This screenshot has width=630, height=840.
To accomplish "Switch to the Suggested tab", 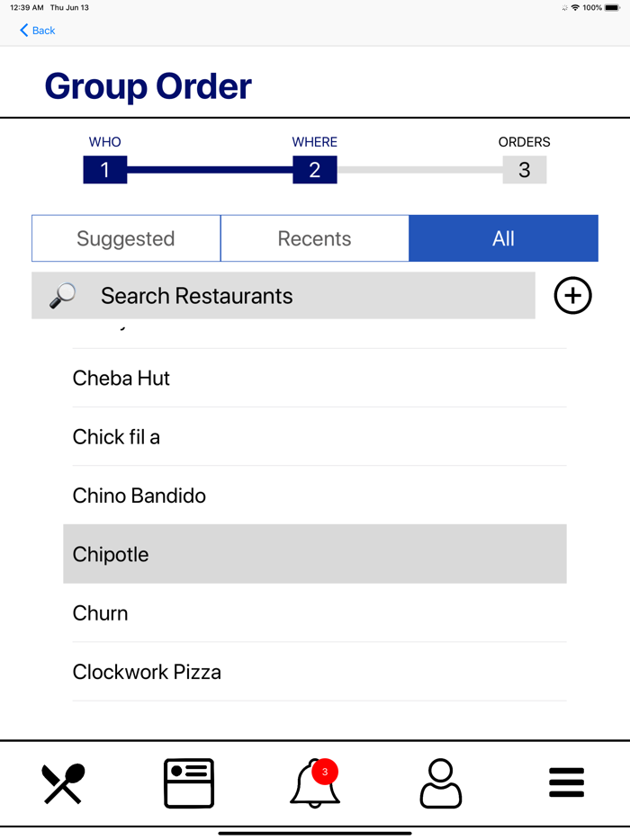I will 125,237.
